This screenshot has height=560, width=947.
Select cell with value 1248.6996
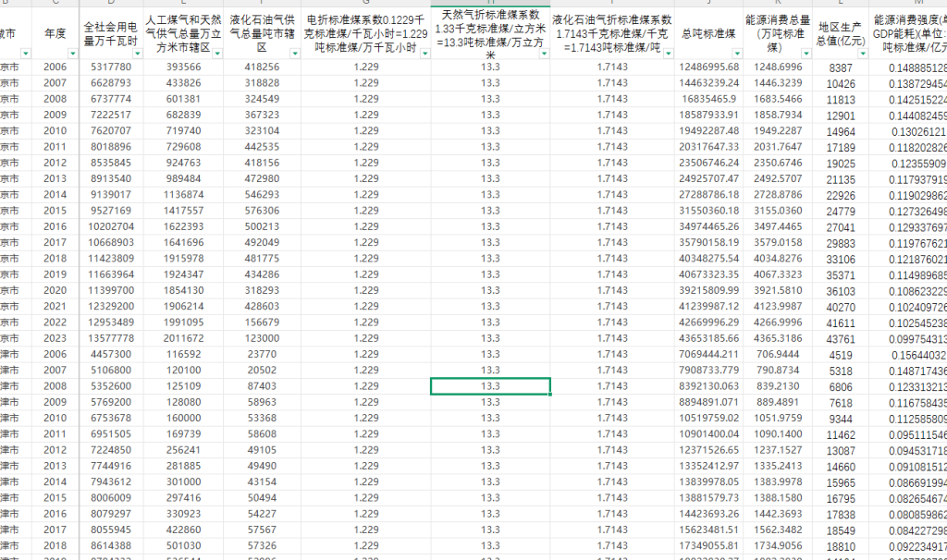[x=778, y=67]
